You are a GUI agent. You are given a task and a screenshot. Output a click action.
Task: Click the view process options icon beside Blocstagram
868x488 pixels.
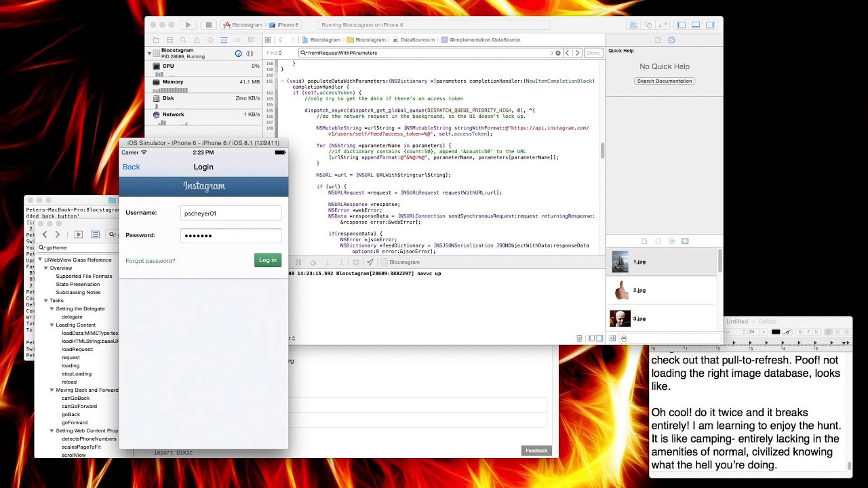250,54
